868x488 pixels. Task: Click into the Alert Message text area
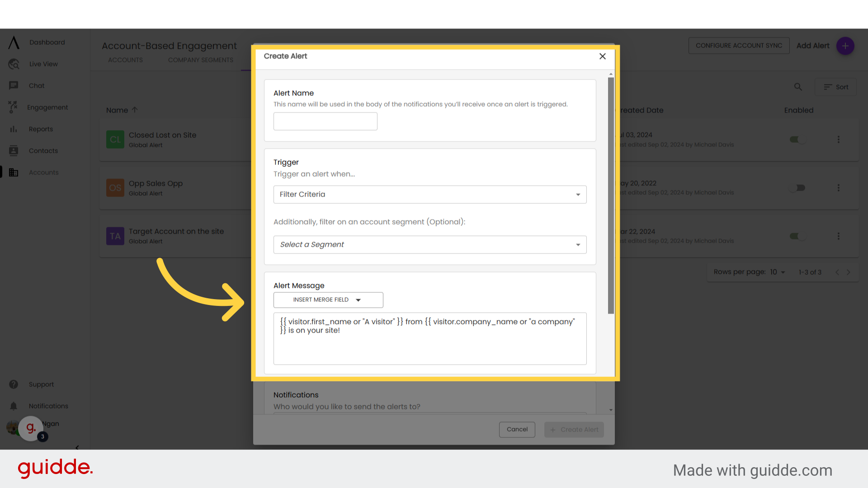[x=430, y=338]
